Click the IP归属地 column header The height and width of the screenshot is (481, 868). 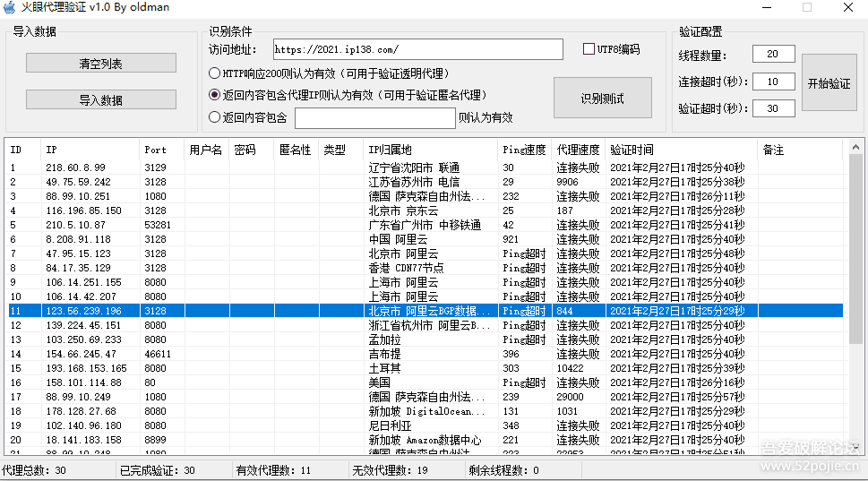(x=391, y=150)
